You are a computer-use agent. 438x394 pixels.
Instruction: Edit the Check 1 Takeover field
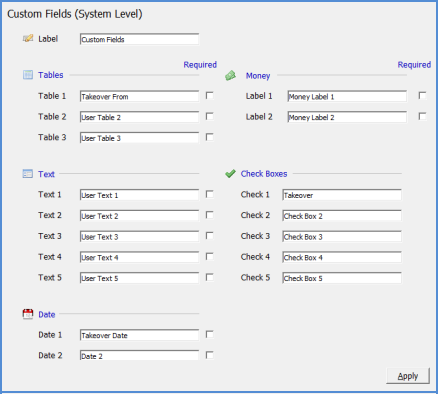[x=342, y=195]
